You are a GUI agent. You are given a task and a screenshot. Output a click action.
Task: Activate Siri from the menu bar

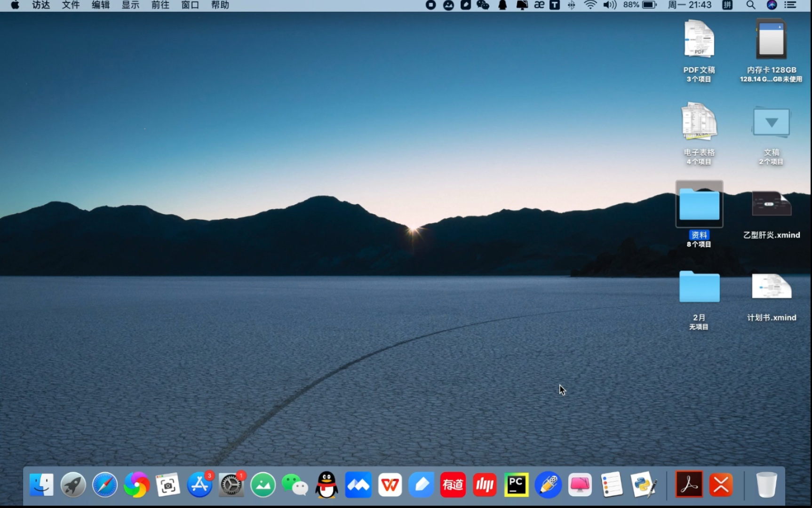pos(771,5)
